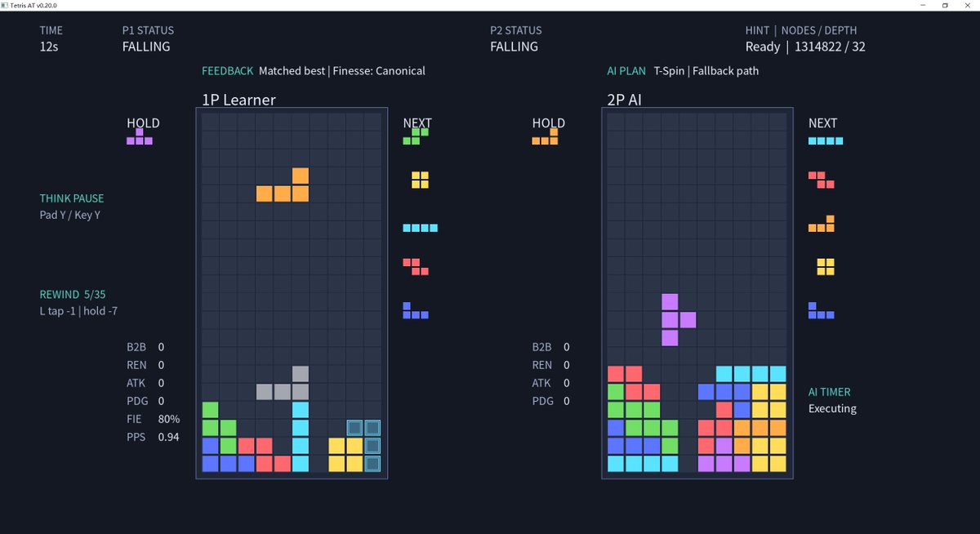Screen dimensions: 980x534
Task: Click the AI TIMER label
Action: [x=830, y=392]
